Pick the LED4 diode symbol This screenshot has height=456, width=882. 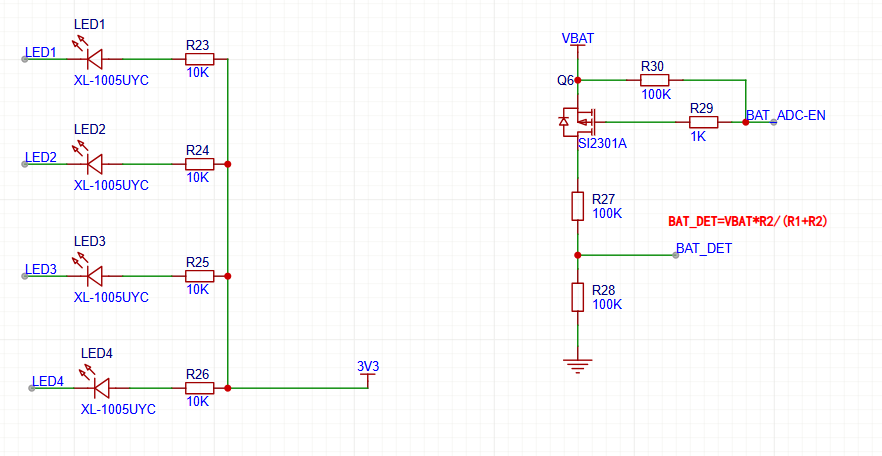click(x=101, y=388)
